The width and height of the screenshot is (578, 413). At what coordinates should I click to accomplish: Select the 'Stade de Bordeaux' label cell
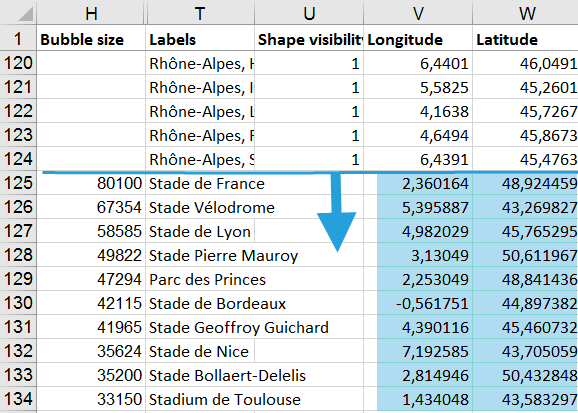tap(200, 303)
